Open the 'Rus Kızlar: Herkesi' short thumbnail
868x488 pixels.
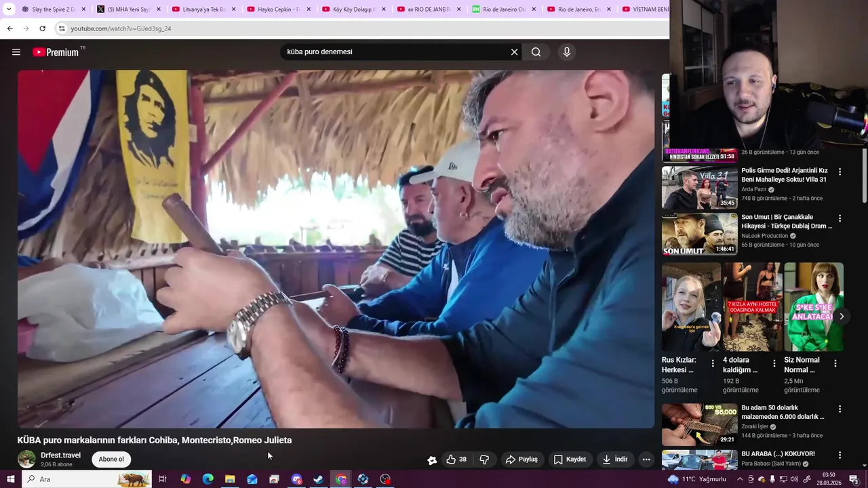(x=691, y=307)
